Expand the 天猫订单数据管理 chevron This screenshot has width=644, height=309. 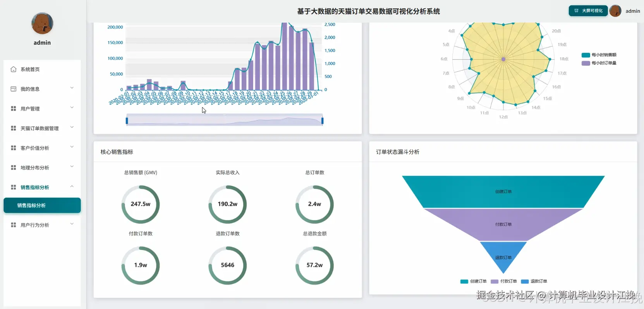[x=72, y=128]
